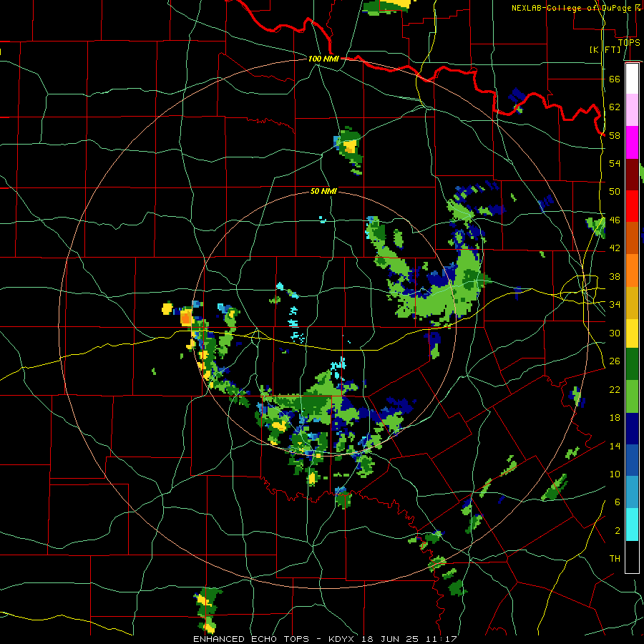Viewport: 644px width, 644px height.
Task: Click the light blue legend band
Action: (632, 492)
